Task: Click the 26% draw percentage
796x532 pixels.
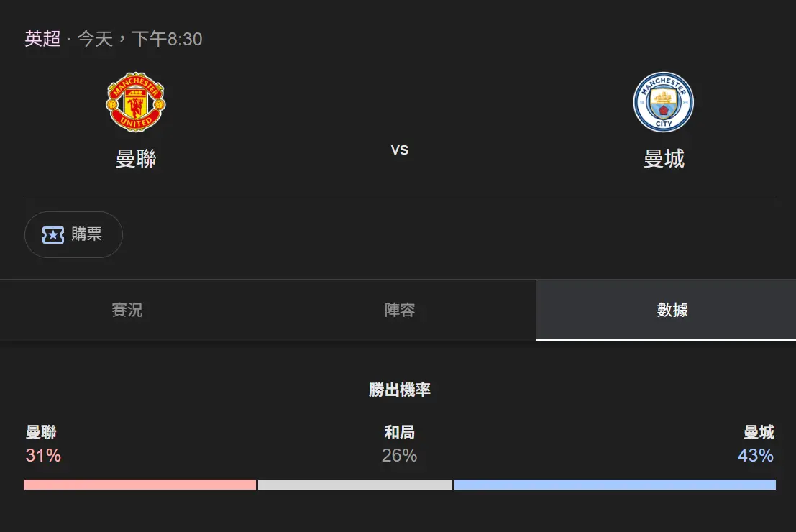Action: point(399,455)
